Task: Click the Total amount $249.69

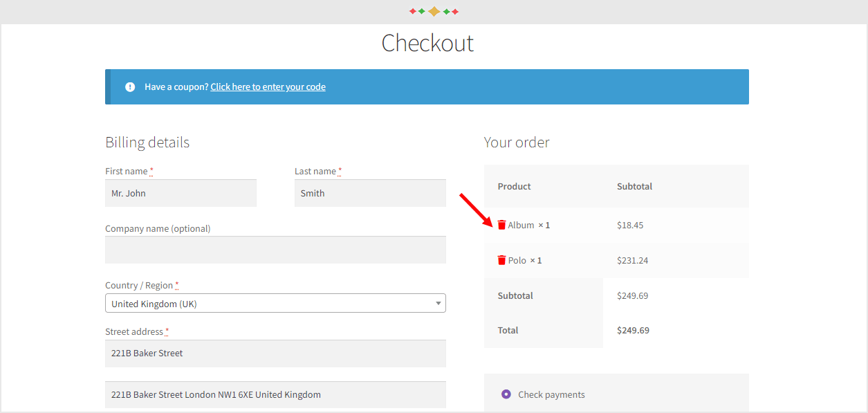Action: (633, 330)
